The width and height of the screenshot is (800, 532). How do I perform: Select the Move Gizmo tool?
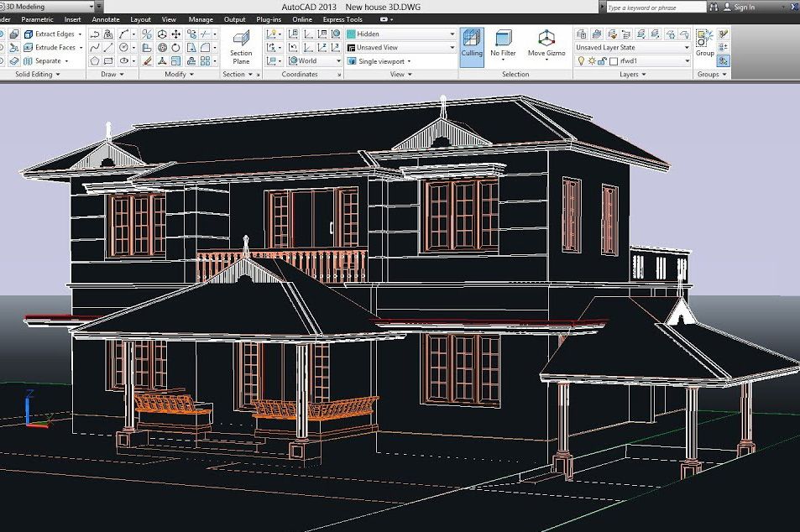tap(546, 44)
